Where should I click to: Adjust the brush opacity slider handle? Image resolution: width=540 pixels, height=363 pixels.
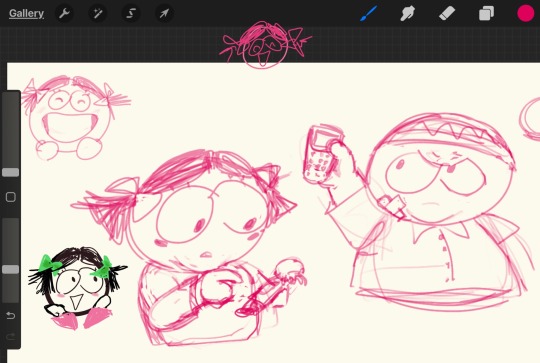coord(10,269)
